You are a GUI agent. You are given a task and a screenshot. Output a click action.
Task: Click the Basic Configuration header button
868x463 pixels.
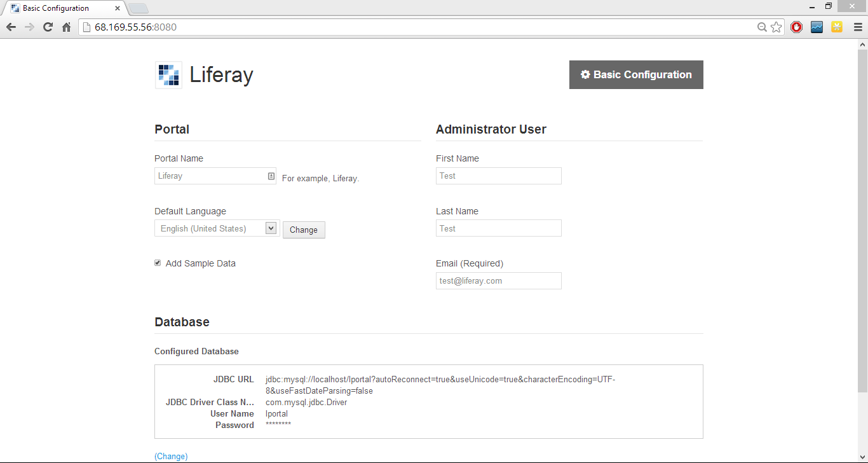[636, 74]
